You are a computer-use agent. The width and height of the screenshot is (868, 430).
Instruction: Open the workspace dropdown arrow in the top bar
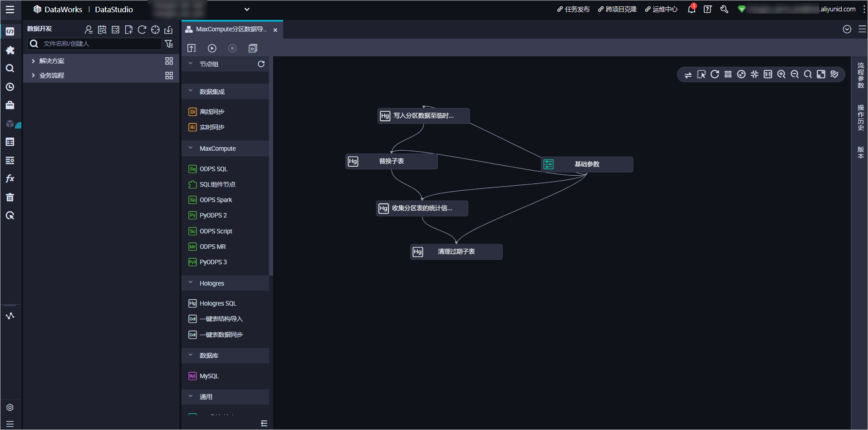247,10
